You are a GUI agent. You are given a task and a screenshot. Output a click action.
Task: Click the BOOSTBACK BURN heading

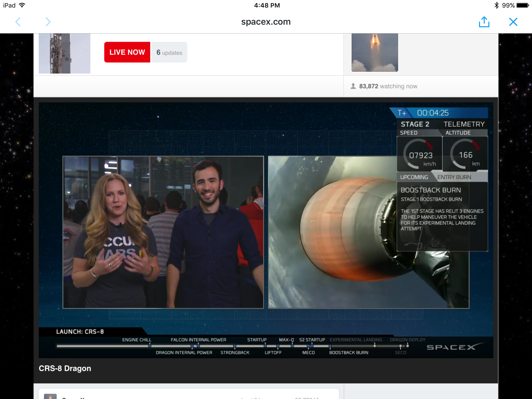(431, 190)
